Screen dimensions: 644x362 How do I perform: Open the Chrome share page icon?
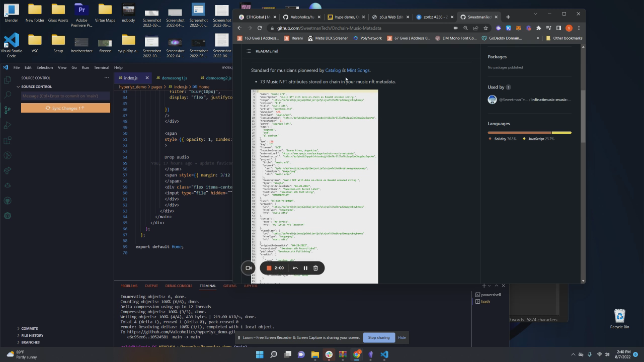(x=475, y=28)
